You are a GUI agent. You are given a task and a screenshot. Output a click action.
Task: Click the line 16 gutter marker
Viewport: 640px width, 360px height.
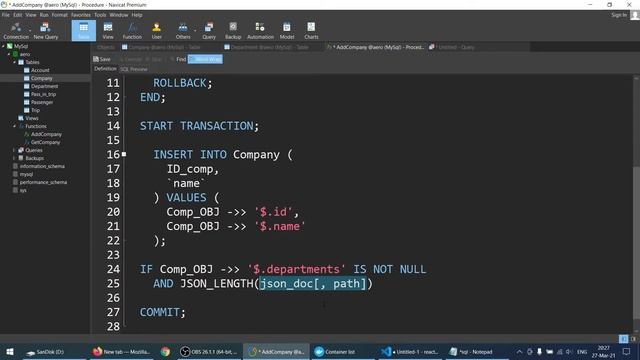coord(124,154)
